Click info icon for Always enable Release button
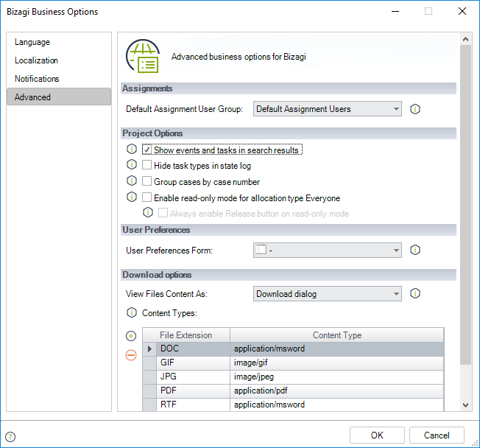The width and height of the screenshot is (480, 448). coord(148,212)
